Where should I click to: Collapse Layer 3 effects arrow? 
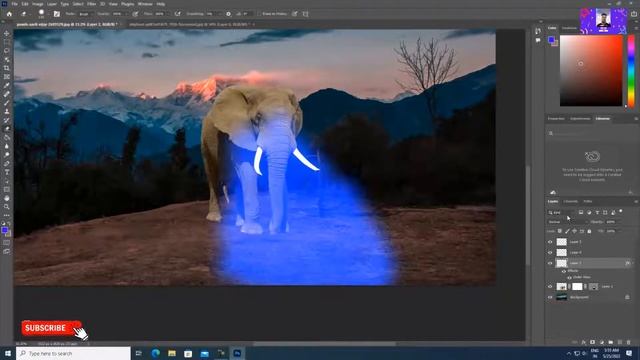point(633,263)
